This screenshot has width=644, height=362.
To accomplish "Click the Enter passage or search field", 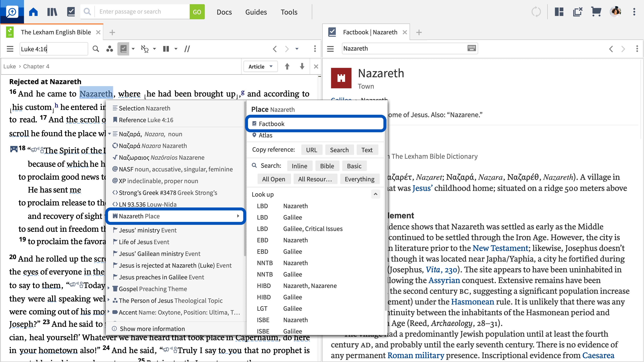I will point(142,12).
